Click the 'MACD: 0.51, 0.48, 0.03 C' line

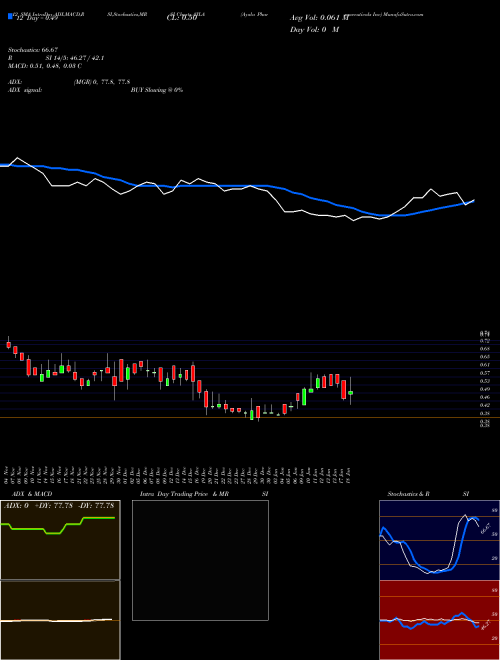45,66
